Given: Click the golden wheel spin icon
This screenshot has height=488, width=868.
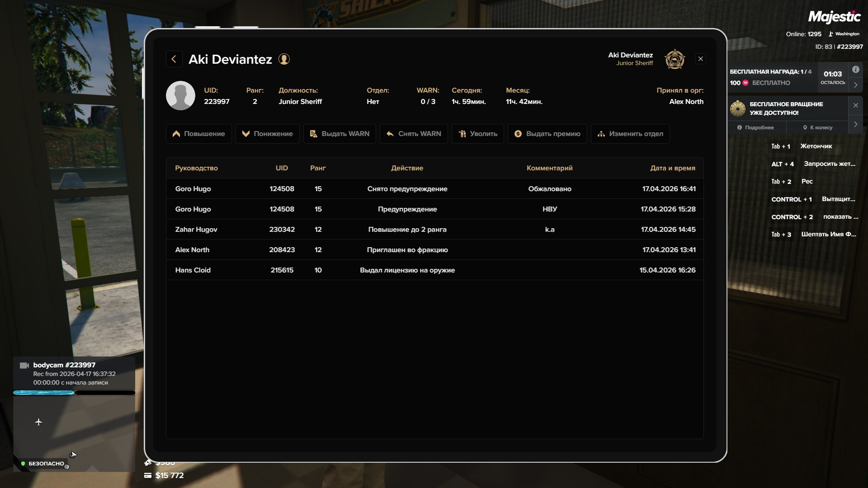Looking at the screenshot, I should pos(738,108).
